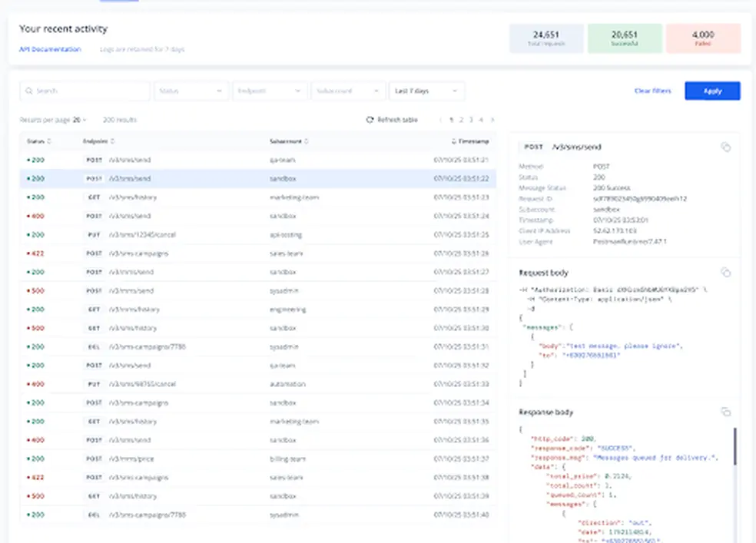Sort the table by Endpoint column
756x543 pixels.
click(x=98, y=141)
